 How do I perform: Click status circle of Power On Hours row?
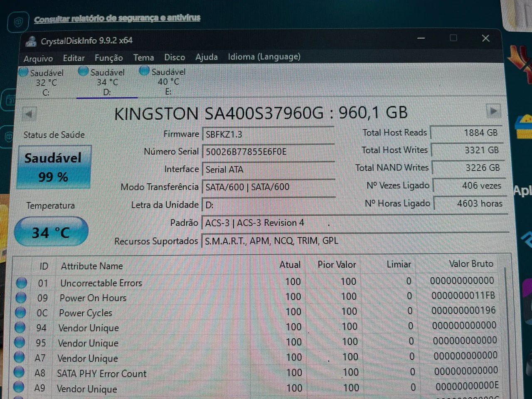point(21,298)
